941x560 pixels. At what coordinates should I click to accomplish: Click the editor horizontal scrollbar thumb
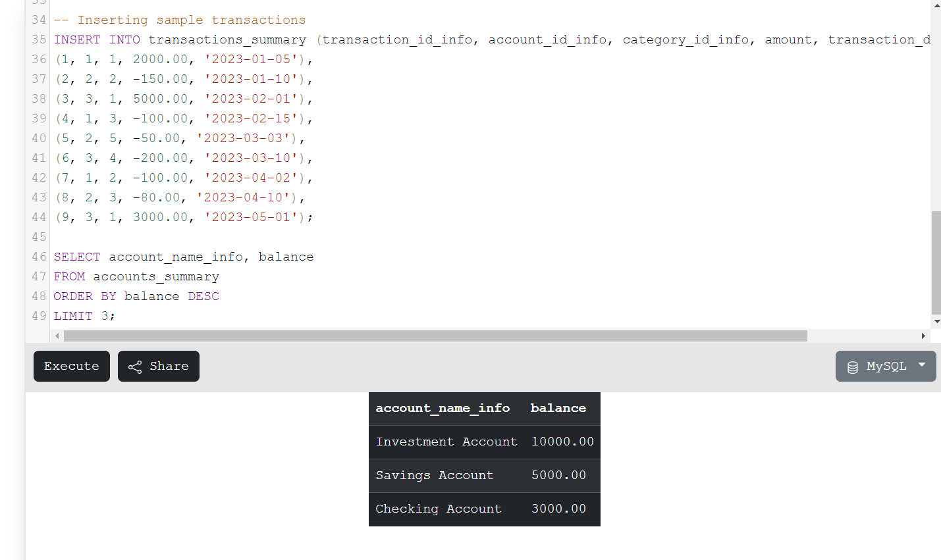tap(435, 336)
